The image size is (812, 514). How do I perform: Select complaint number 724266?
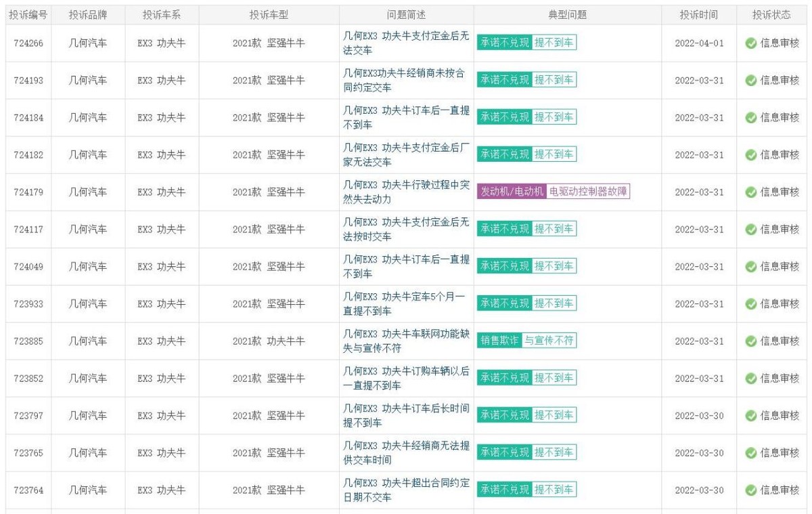tap(28, 43)
